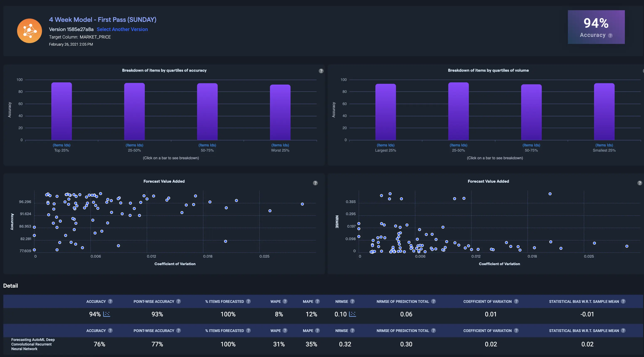Screen dimensions: 644x357
Task: Click the 25-50% bar in accuracy quartiles chart
Action: tap(135, 111)
